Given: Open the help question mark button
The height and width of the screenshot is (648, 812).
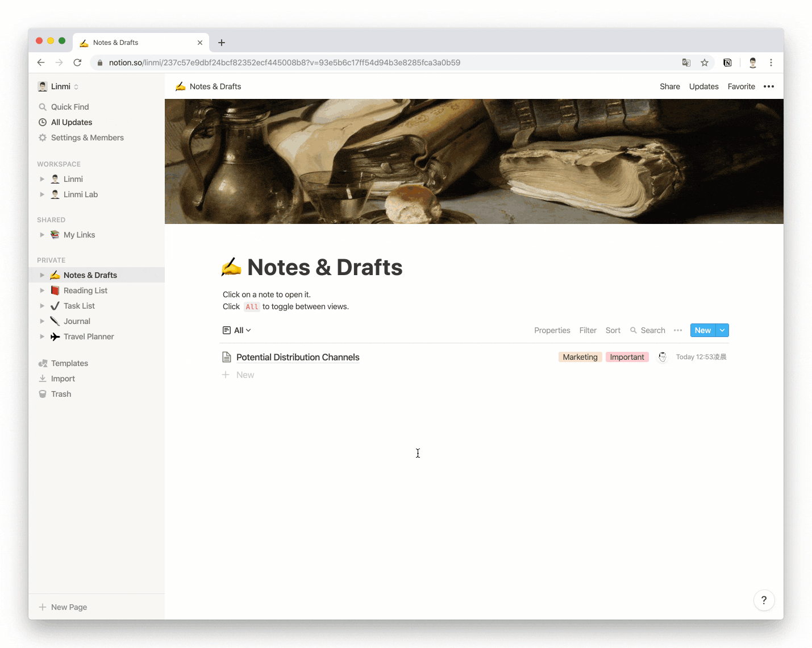Looking at the screenshot, I should tap(764, 600).
